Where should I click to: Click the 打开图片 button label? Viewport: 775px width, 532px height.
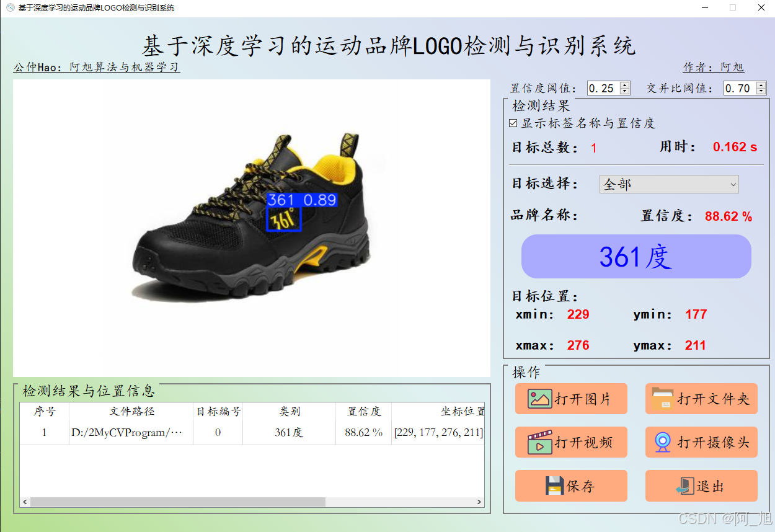(x=583, y=399)
